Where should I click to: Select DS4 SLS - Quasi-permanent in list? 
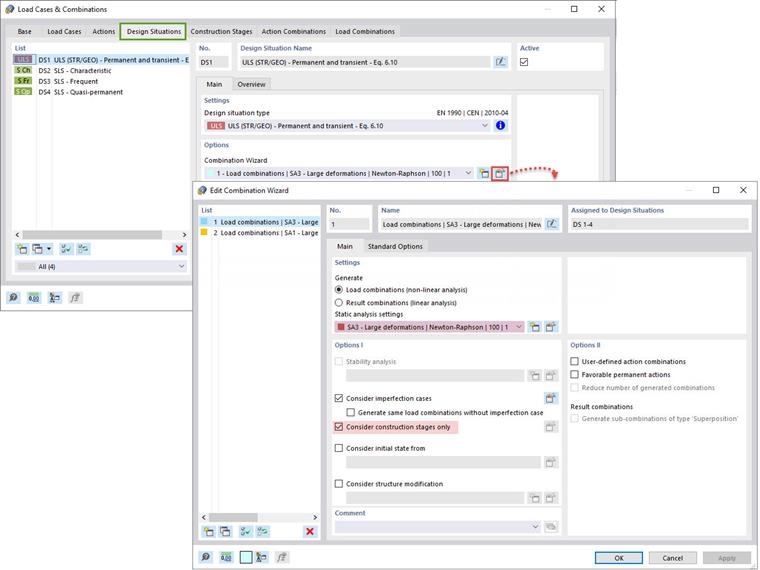pos(101,92)
